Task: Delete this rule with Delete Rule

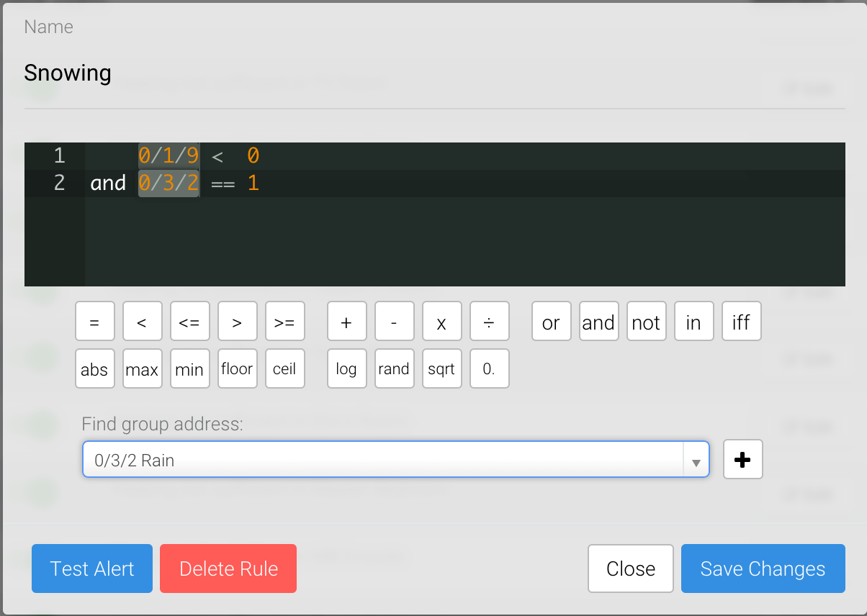Action: [x=228, y=569]
